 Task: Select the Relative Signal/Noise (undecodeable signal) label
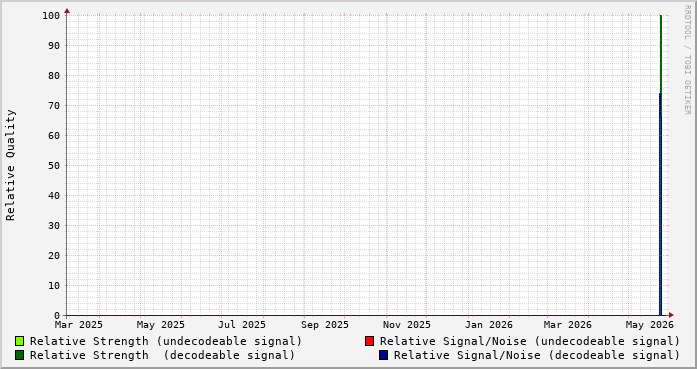click(530, 341)
